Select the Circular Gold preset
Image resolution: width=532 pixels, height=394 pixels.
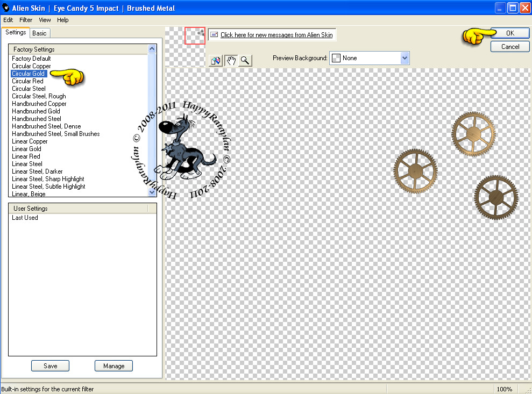click(28, 74)
